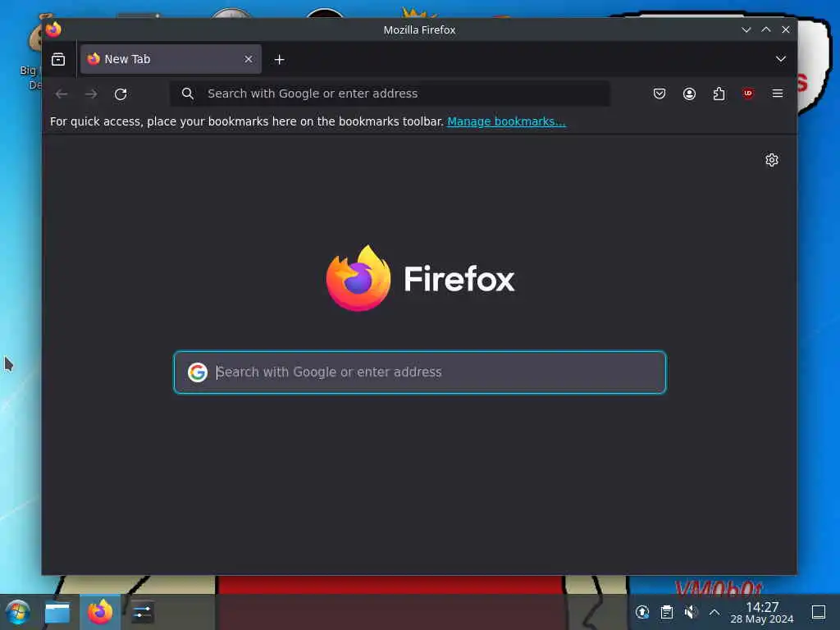Open the volume tray icon

[691, 612]
